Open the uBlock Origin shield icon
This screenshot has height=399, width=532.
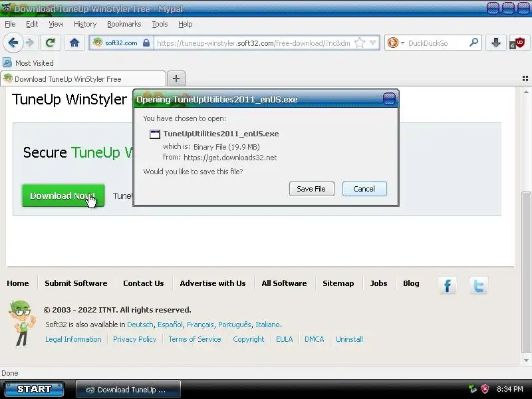[519, 43]
